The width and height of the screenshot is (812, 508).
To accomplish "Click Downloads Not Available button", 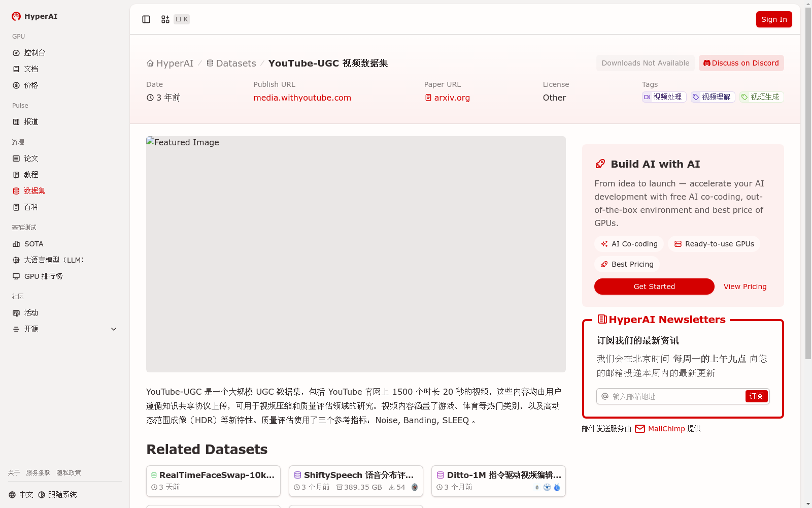I will pos(646,63).
